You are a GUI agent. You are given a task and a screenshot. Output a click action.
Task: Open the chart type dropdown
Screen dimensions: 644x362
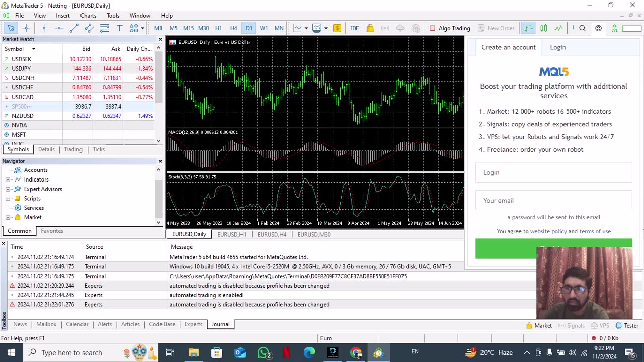point(306,28)
